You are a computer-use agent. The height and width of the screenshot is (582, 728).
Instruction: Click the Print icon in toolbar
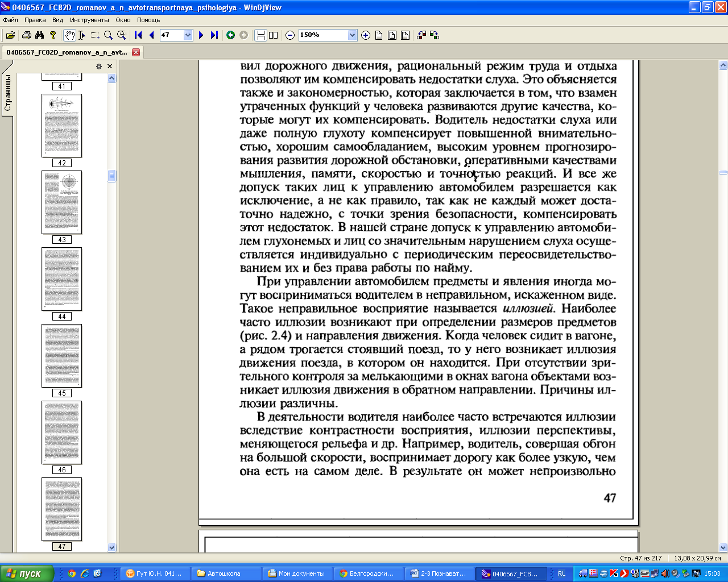26,35
